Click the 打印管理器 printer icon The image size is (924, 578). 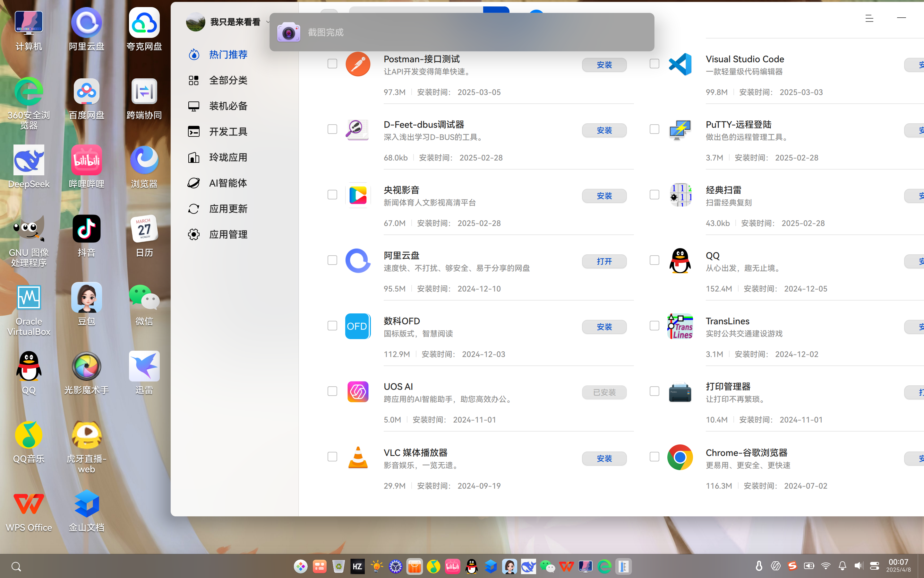click(680, 391)
